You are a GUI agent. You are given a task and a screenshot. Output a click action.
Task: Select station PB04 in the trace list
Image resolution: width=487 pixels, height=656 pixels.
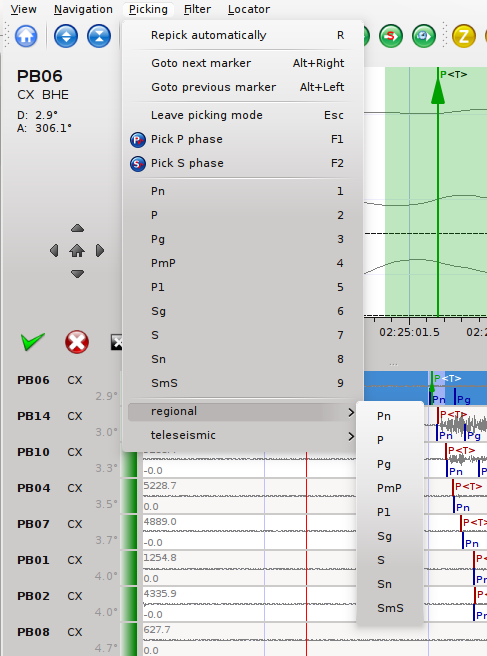click(33, 488)
